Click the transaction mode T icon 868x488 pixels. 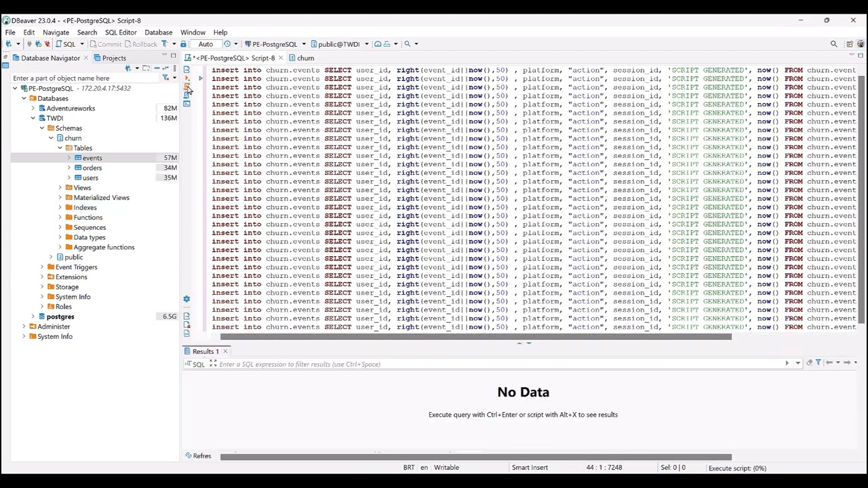pyautogui.click(x=165, y=44)
